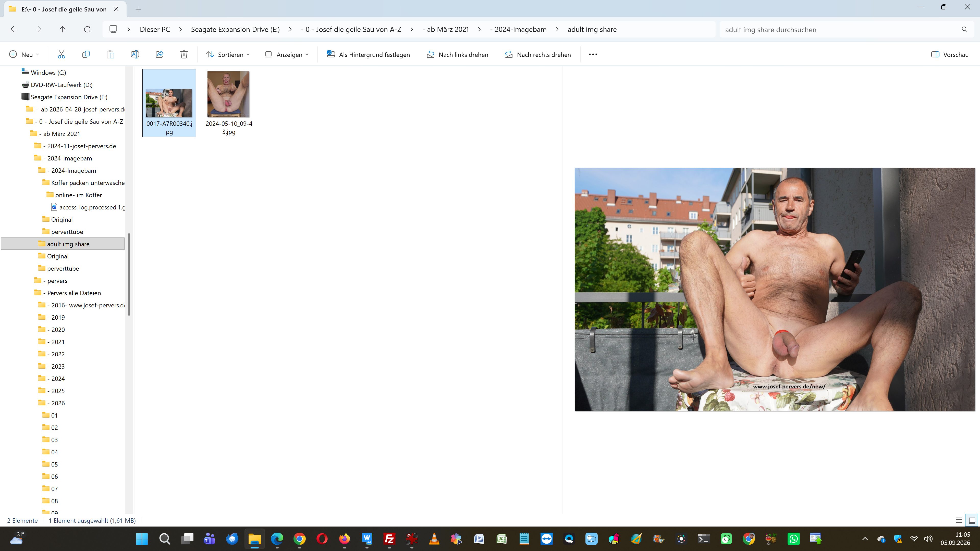The height and width of the screenshot is (551, 980).
Task: Click the Refresh icon beside address bar
Action: [87, 29]
